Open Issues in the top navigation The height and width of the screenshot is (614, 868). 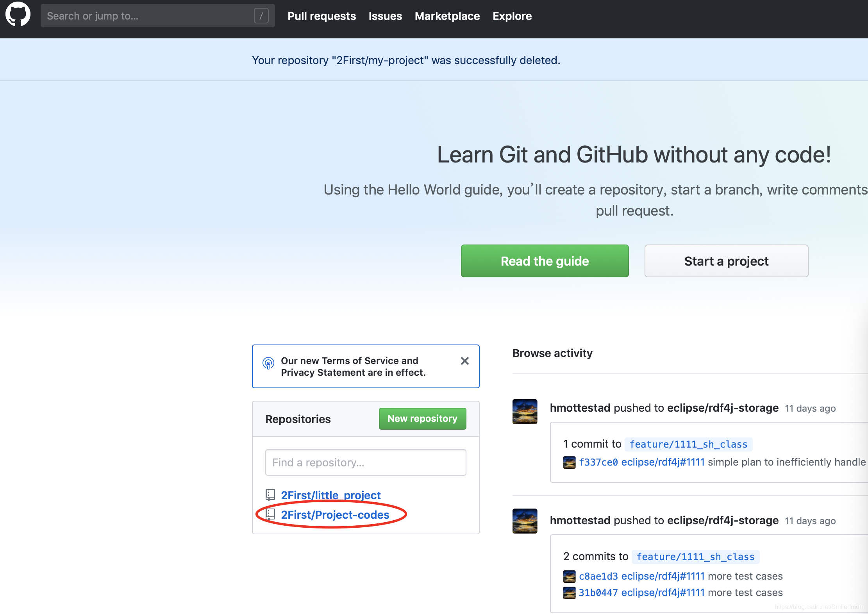click(385, 16)
